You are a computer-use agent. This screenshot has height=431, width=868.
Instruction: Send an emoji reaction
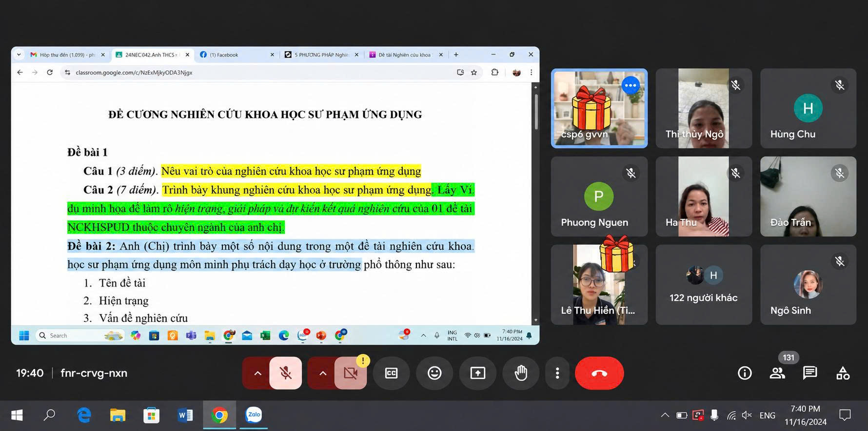pyautogui.click(x=434, y=373)
